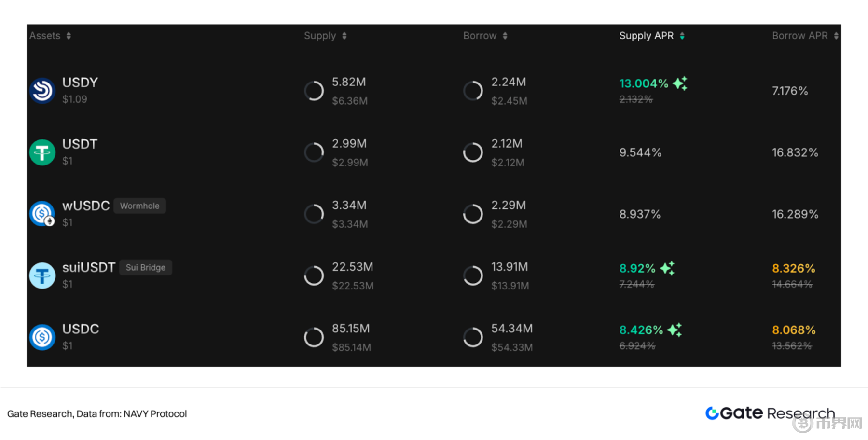This screenshot has height=440, width=868.
Task: Click the sparkle boost icon next to 8.426%
Action: 675,330
